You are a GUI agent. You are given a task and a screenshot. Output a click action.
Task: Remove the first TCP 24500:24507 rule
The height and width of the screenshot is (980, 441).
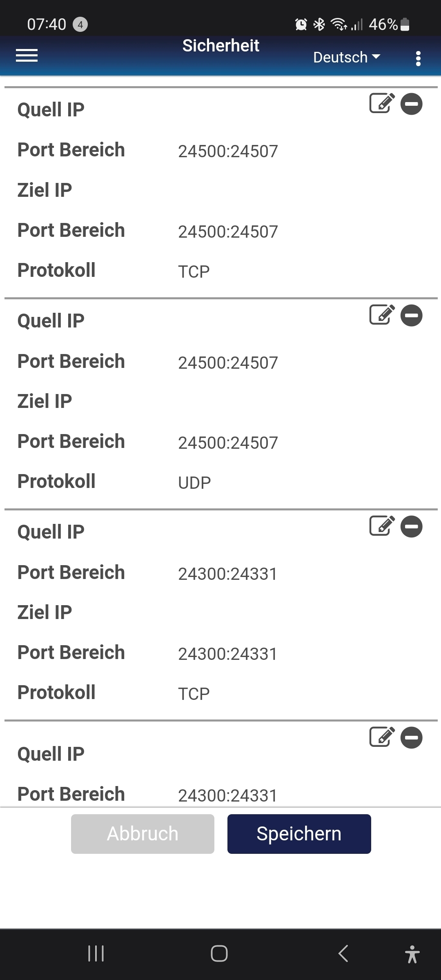(412, 104)
